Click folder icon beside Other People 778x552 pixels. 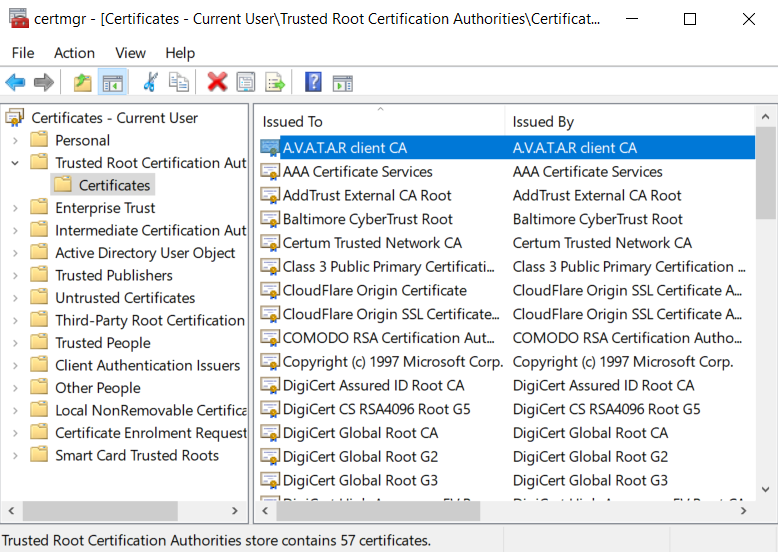tap(39, 387)
